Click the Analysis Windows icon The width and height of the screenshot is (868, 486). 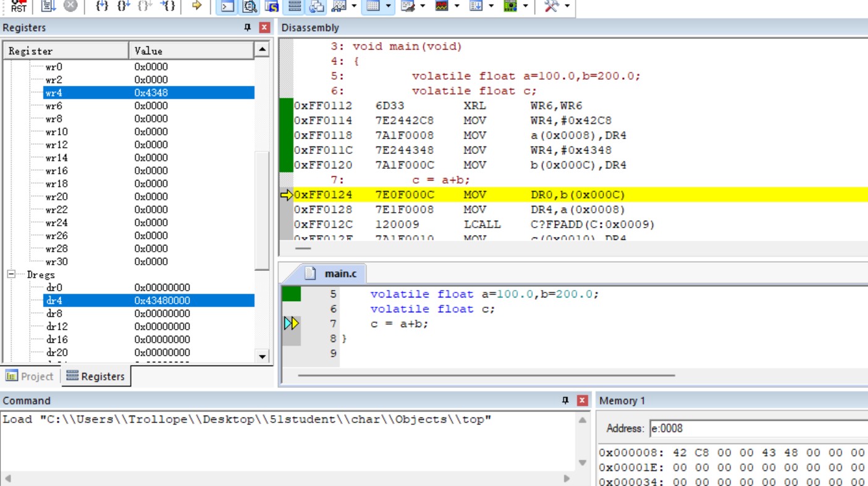point(441,6)
